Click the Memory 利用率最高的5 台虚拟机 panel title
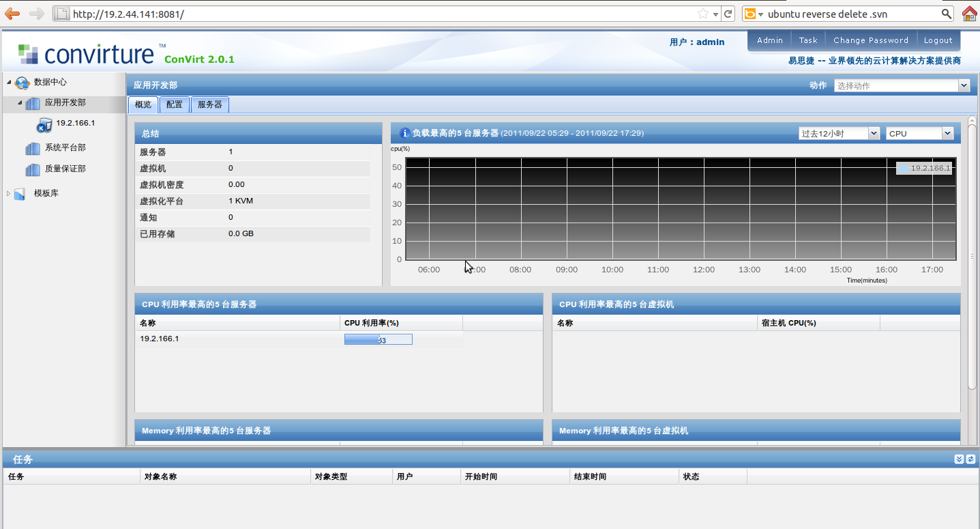This screenshot has height=529, width=980. pyautogui.click(x=623, y=431)
